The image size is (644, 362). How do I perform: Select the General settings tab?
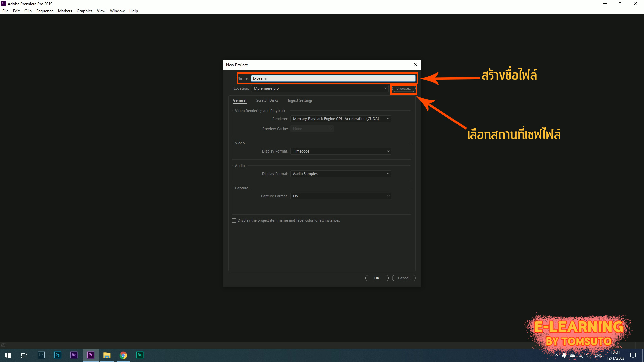pos(240,100)
